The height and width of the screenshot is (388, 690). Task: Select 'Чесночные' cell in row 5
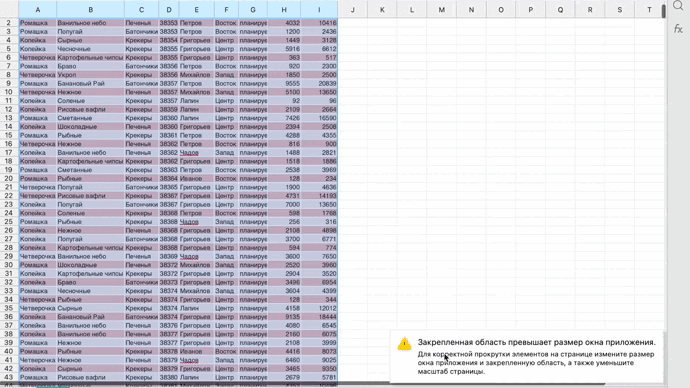pyautogui.click(x=90, y=49)
